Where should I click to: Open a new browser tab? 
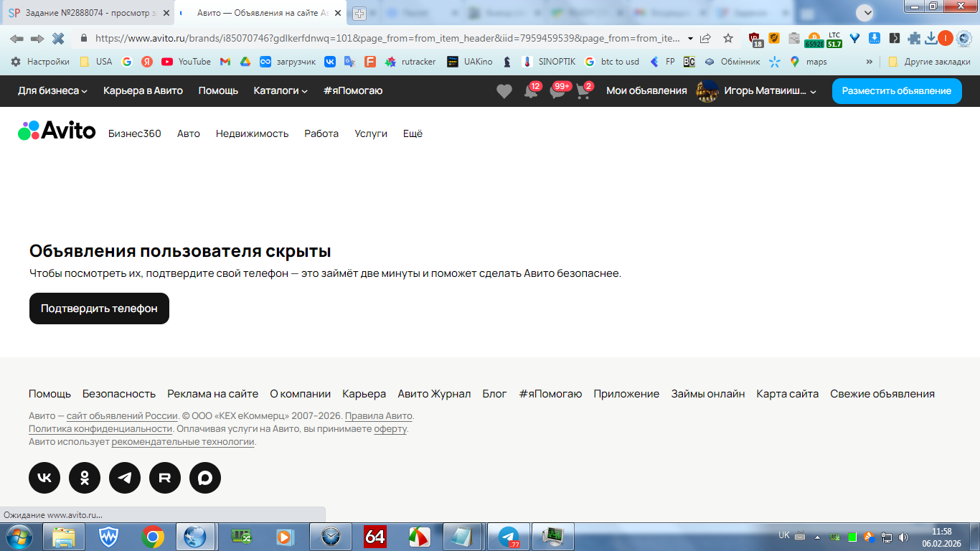tap(359, 13)
